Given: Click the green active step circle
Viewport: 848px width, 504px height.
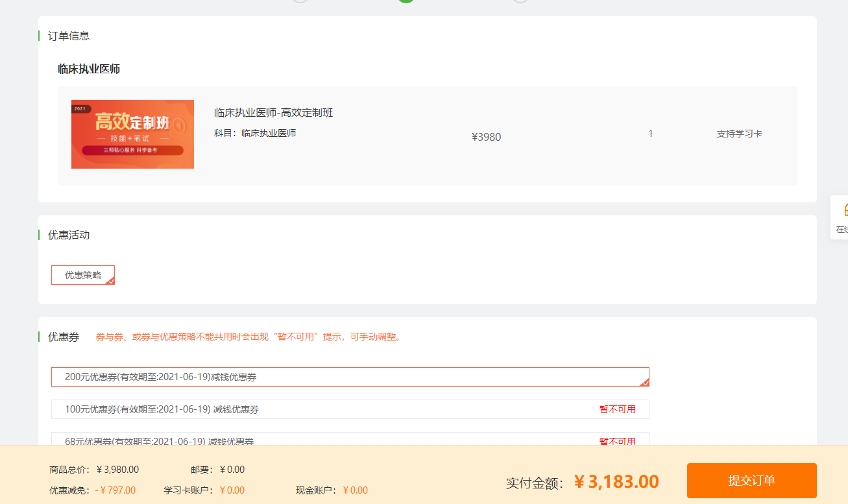Looking at the screenshot, I should tap(407, 1).
